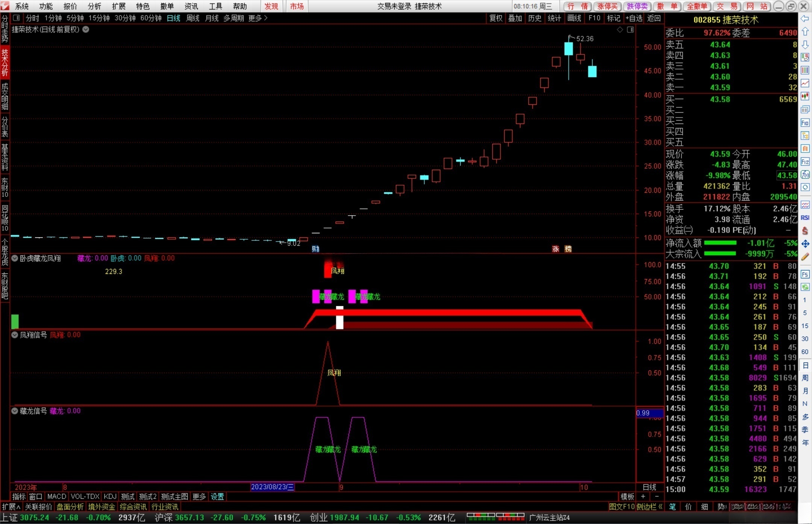Open the 凤翔信号 indicator dropdown
Screen dimensions: 812x524
(15, 335)
